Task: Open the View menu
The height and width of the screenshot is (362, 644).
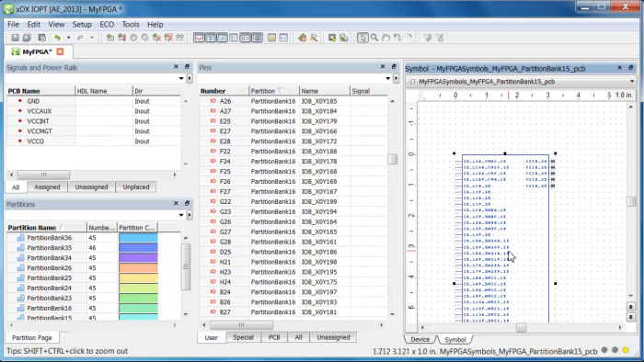Action: [x=56, y=25]
